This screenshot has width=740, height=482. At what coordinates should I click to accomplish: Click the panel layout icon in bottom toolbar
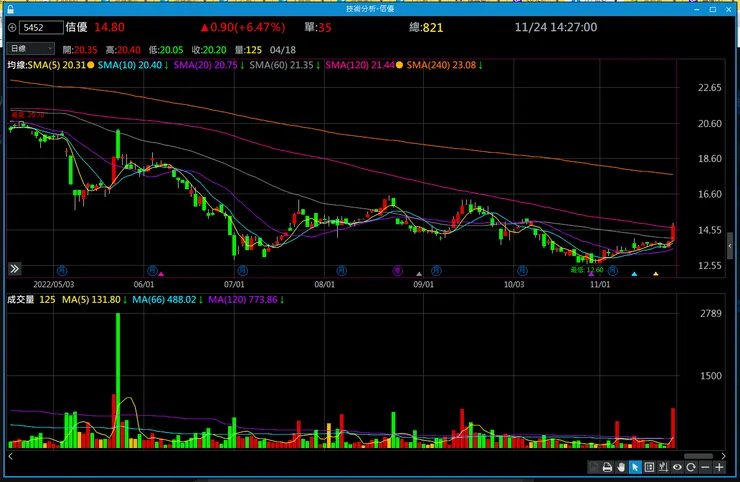pyautogui.click(x=649, y=467)
